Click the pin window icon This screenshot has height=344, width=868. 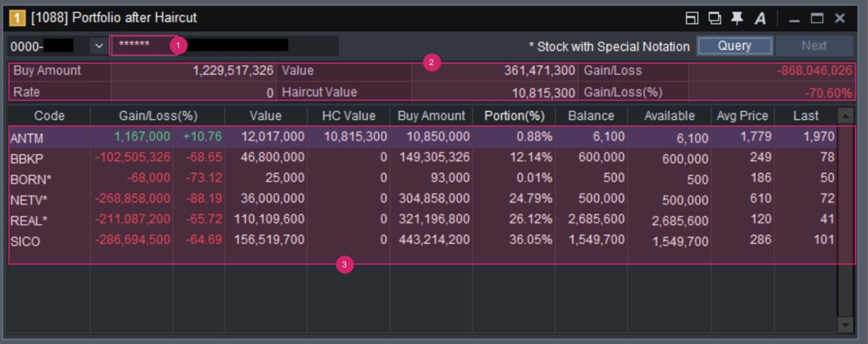(x=737, y=18)
